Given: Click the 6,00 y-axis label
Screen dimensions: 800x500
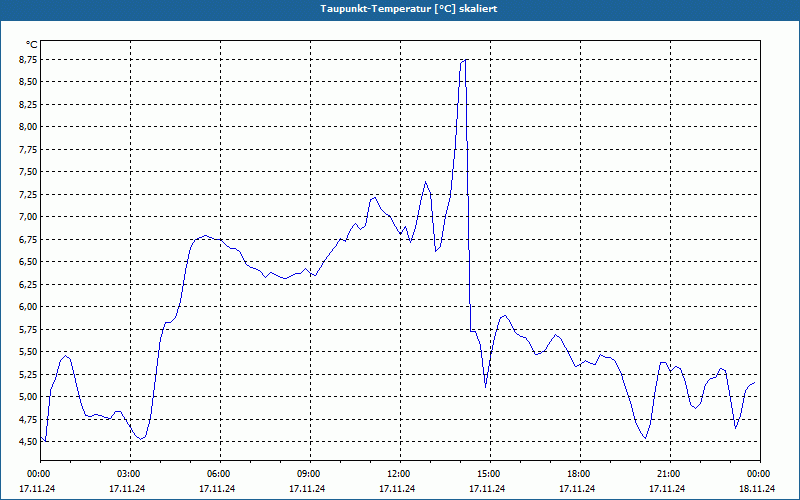Looking at the screenshot, I should (29, 307).
